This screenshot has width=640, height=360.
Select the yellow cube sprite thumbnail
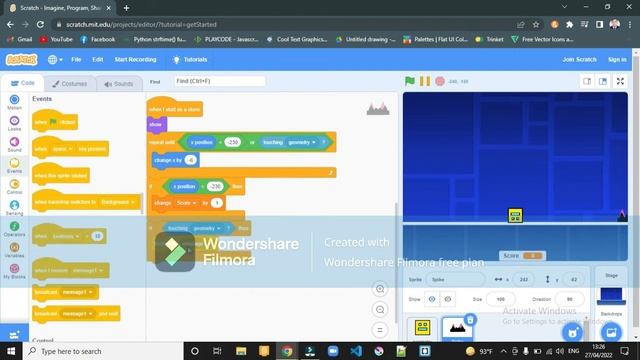click(422, 328)
